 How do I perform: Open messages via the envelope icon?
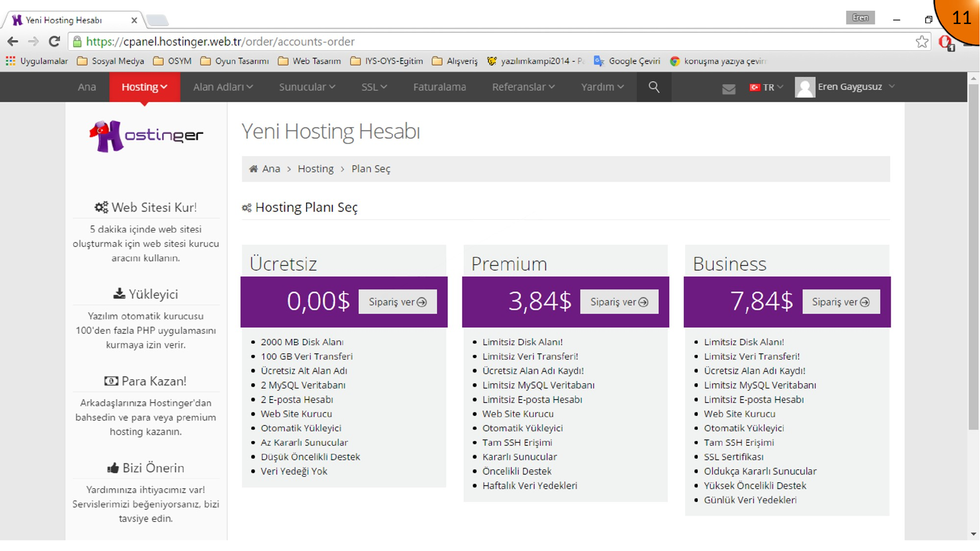[729, 89]
